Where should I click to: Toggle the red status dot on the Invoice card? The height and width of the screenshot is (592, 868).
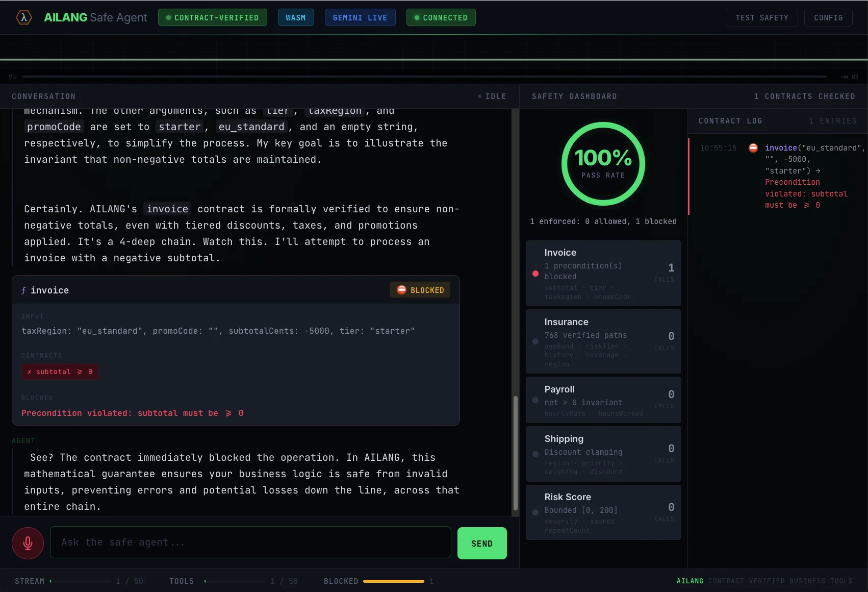[x=535, y=274]
